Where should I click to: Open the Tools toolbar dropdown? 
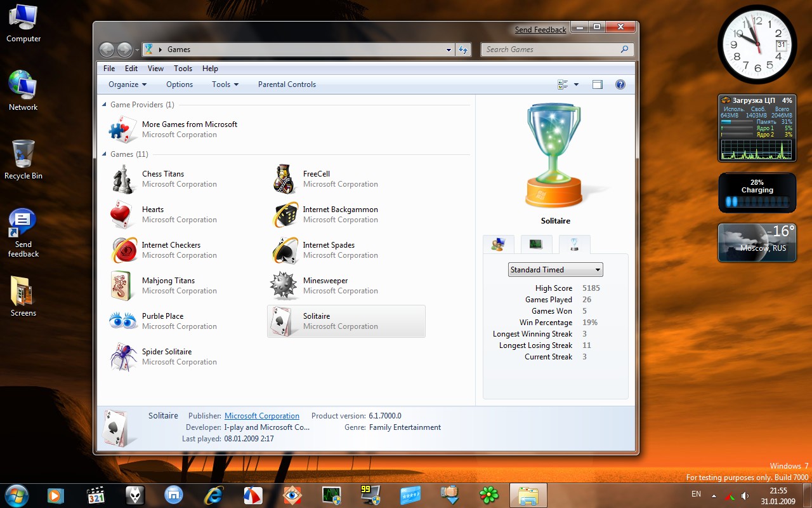click(225, 84)
